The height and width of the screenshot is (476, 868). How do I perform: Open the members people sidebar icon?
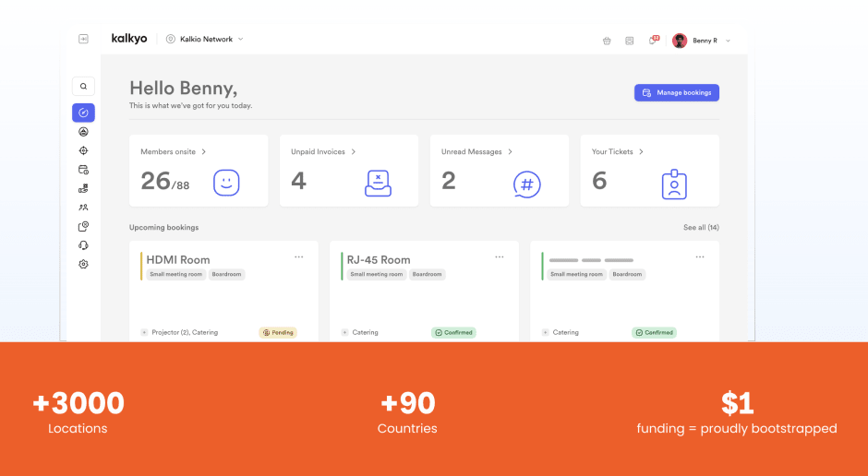[x=83, y=208]
